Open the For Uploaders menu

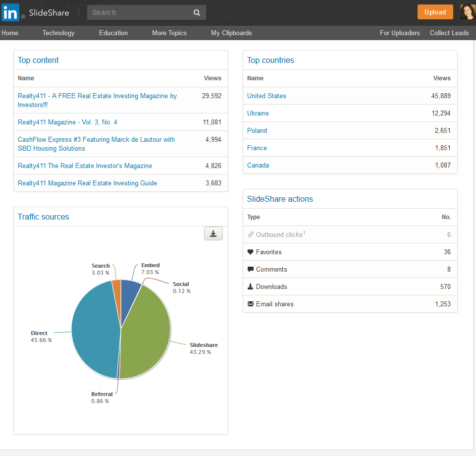[400, 33]
